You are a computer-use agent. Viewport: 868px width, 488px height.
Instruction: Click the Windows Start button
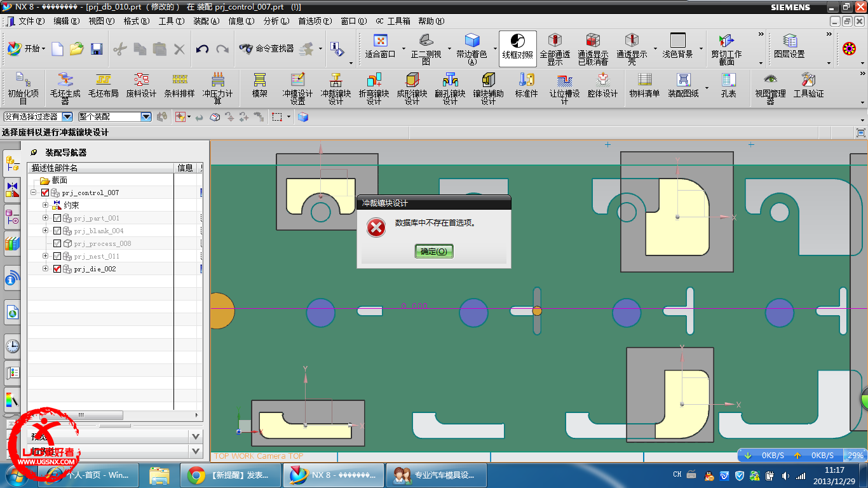(x=16, y=475)
